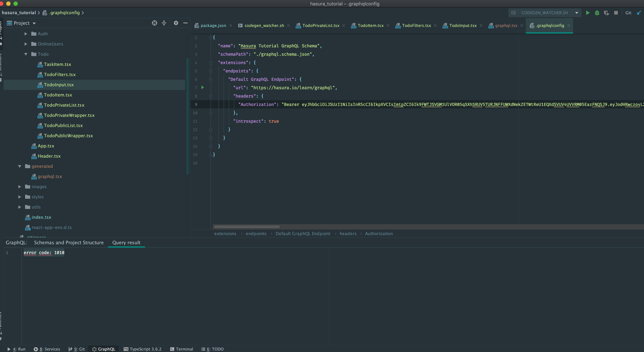Run CODEGEN_WATCHER.SH with the green play icon
644x352 pixels.
pyautogui.click(x=588, y=13)
